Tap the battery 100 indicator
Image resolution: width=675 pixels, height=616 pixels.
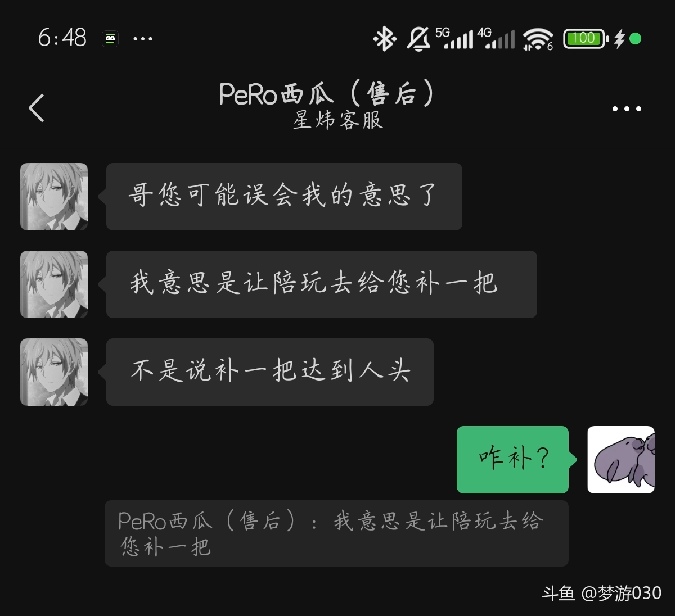click(x=586, y=39)
